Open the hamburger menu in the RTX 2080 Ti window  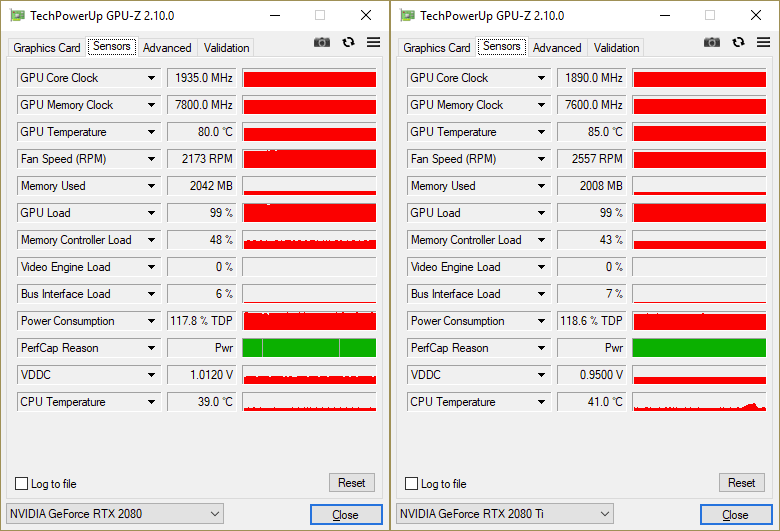(763, 42)
